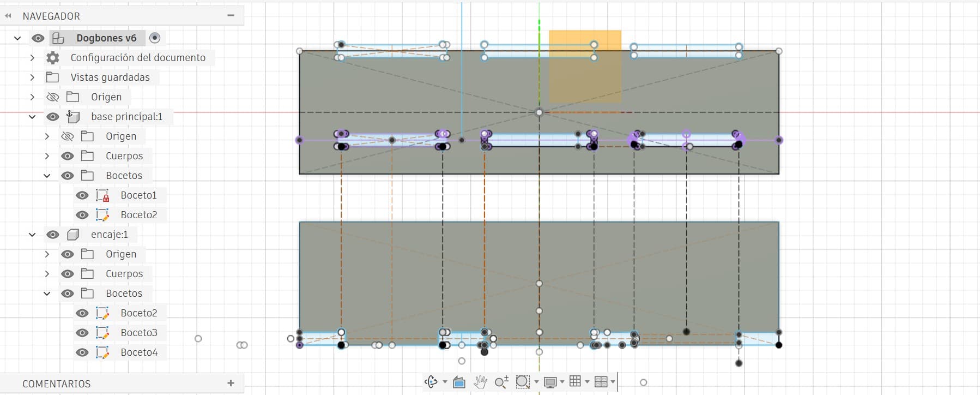Expand Comentarios panel with plus button
The height and width of the screenshot is (395, 980).
tap(231, 384)
